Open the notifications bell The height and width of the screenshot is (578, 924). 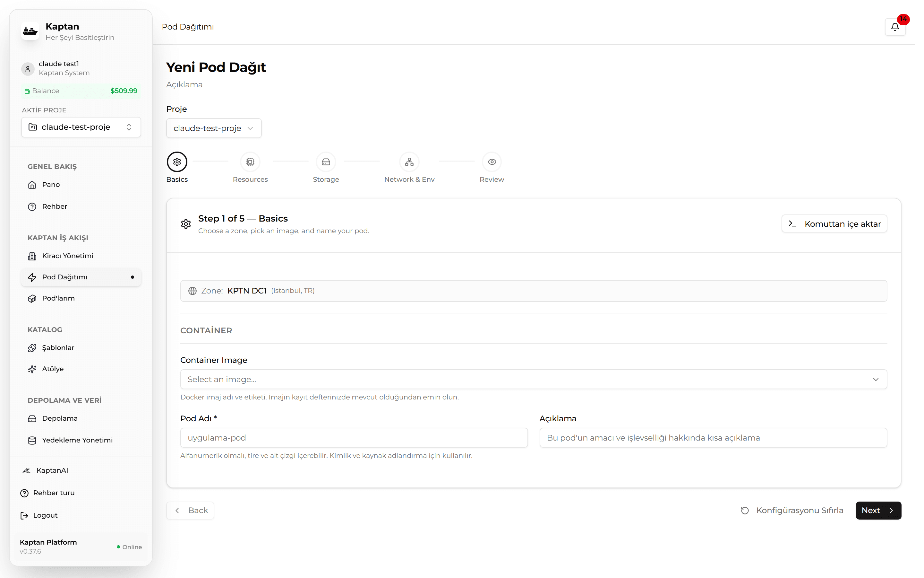pyautogui.click(x=894, y=27)
